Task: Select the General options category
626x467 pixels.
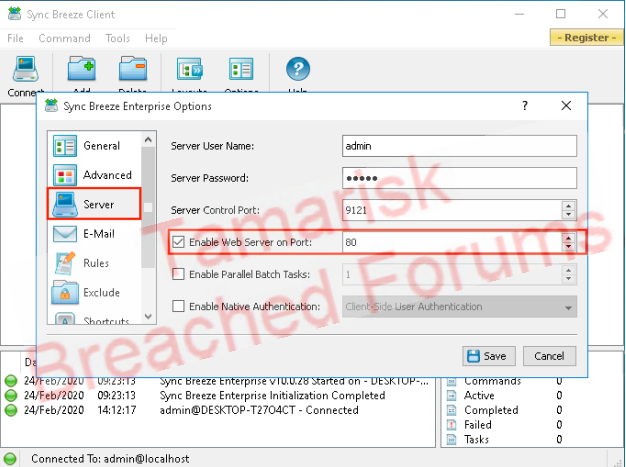Action: pos(94,146)
